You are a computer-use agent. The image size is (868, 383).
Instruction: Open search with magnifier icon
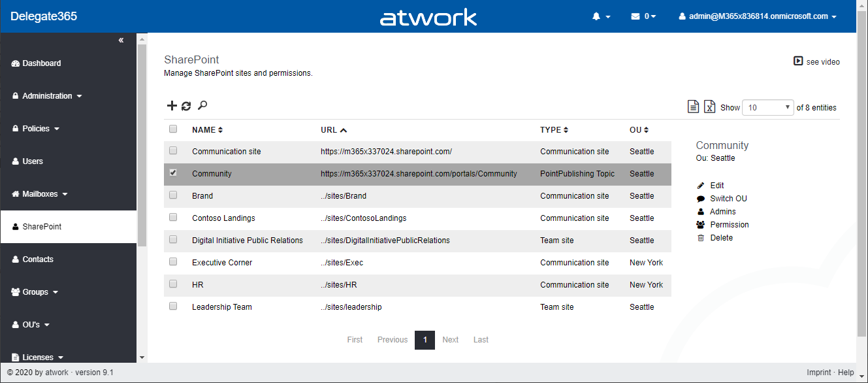tap(202, 105)
